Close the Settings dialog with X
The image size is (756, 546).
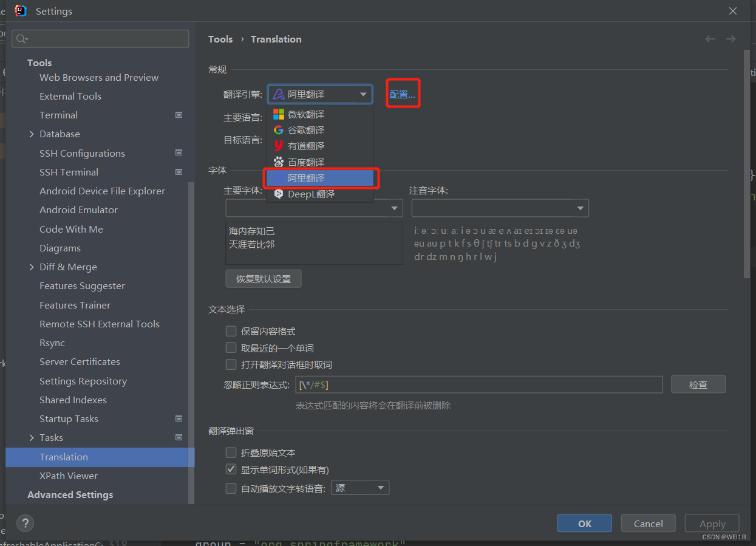pos(733,11)
